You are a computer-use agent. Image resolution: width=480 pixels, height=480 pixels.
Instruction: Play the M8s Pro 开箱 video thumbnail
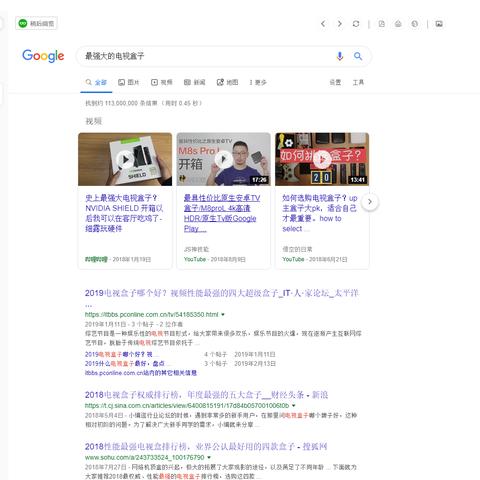pyautogui.click(x=223, y=159)
